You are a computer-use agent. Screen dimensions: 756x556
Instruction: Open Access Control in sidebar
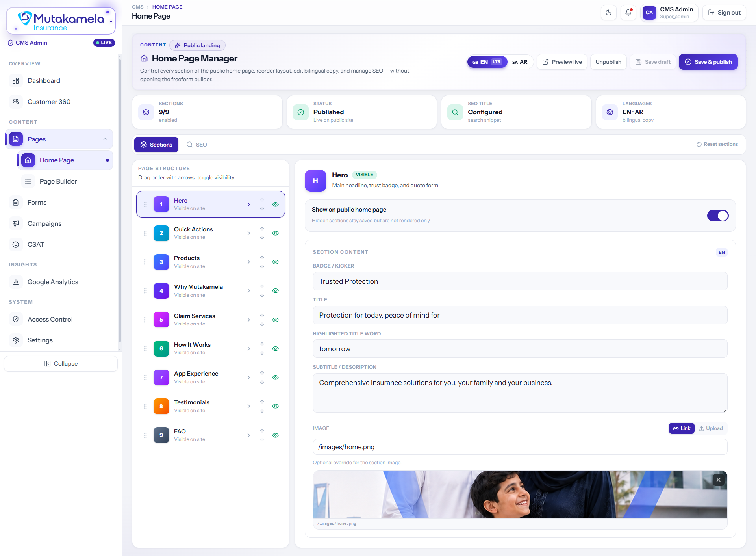pyautogui.click(x=59, y=319)
